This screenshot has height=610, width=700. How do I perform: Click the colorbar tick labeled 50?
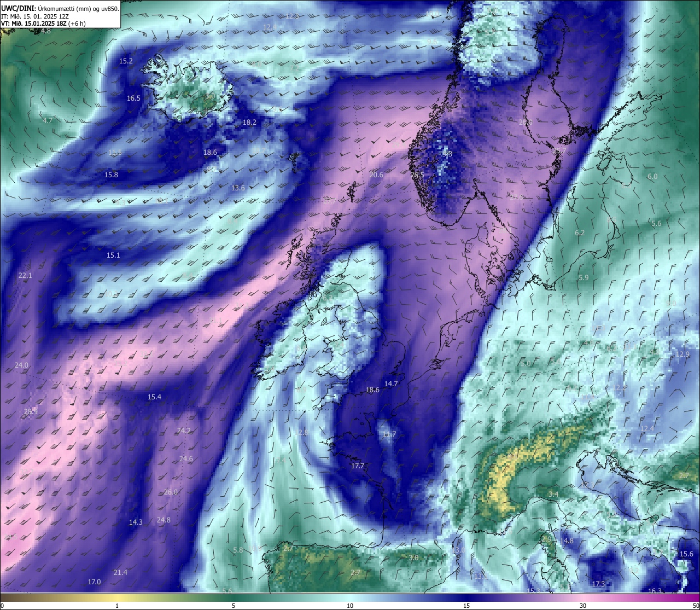[696, 606]
